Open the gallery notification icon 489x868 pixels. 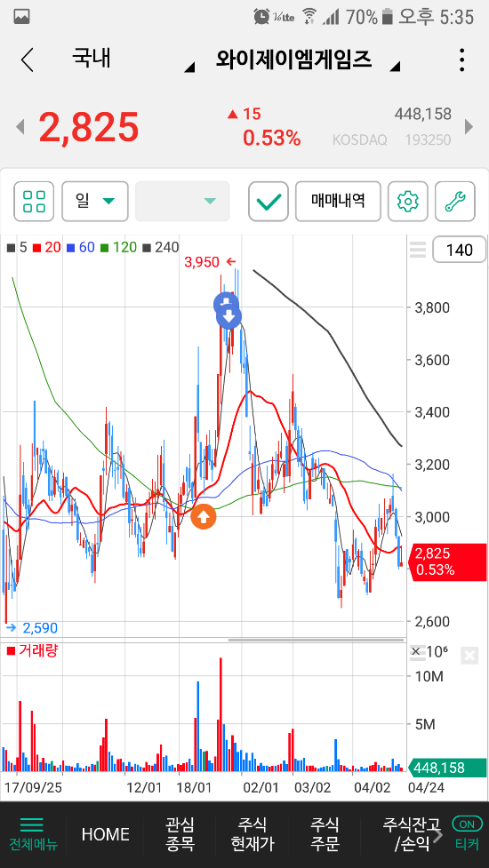click(21, 17)
